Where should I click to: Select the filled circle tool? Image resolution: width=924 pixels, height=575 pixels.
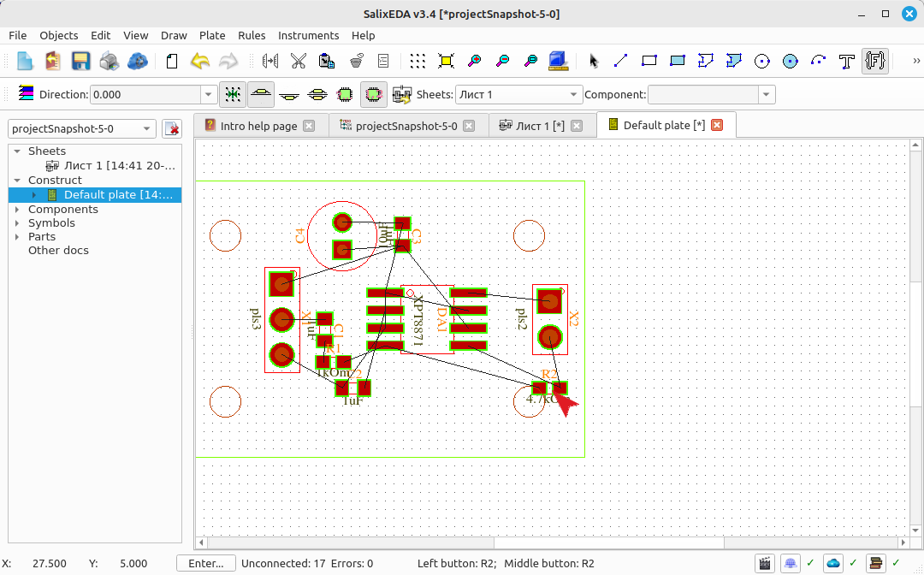(x=791, y=61)
